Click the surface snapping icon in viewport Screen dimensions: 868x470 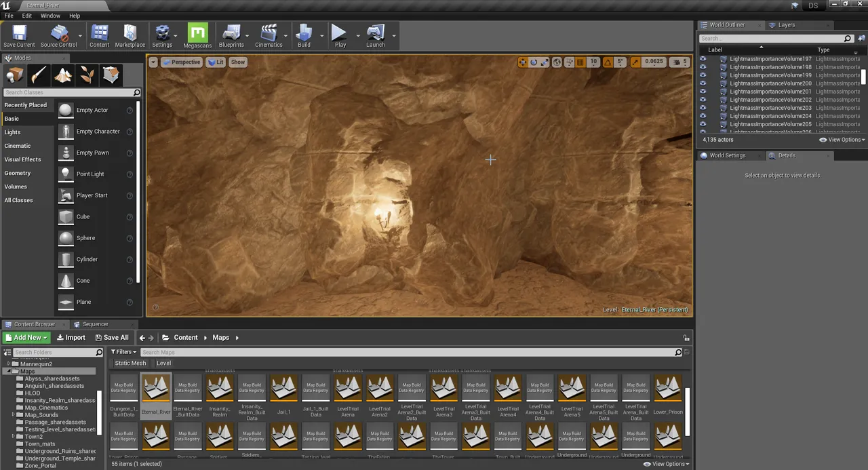[569, 62]
